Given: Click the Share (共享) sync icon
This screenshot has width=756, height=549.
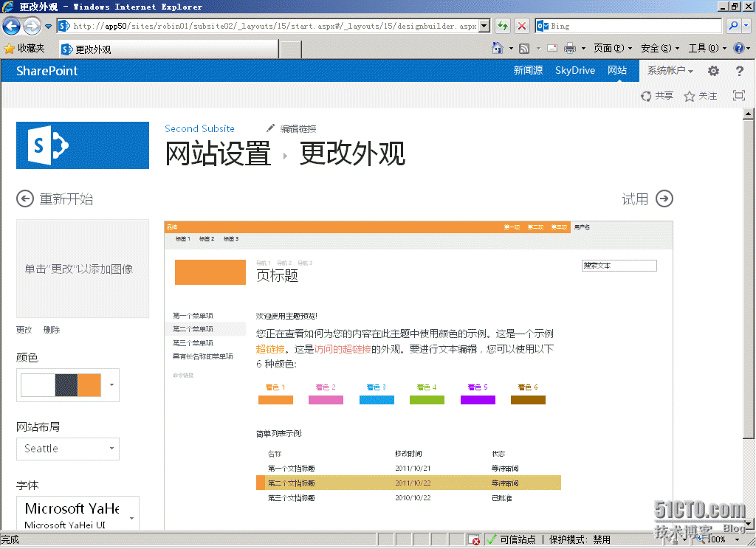Looking at the screenshot, I should (646, 97).
